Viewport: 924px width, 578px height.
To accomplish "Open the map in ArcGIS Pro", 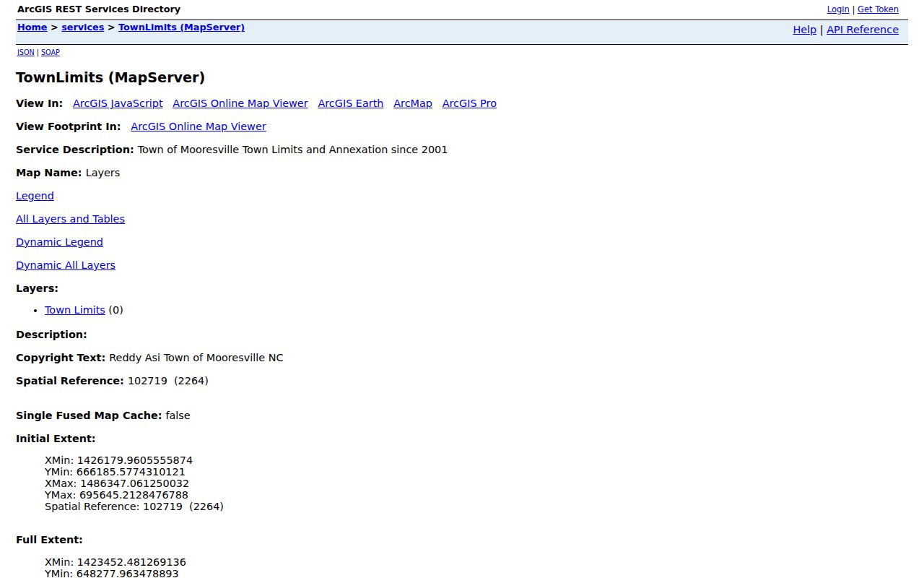I will [469, 103].
